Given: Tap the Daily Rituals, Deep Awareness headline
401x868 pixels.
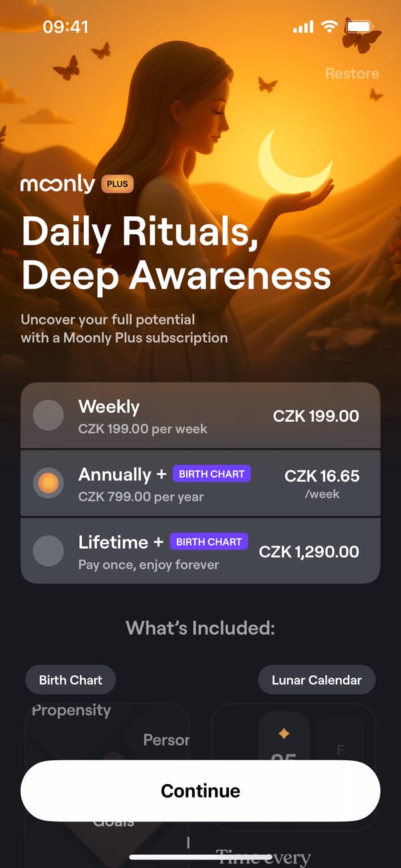Looking at the screenshot, I should [176, 253].
